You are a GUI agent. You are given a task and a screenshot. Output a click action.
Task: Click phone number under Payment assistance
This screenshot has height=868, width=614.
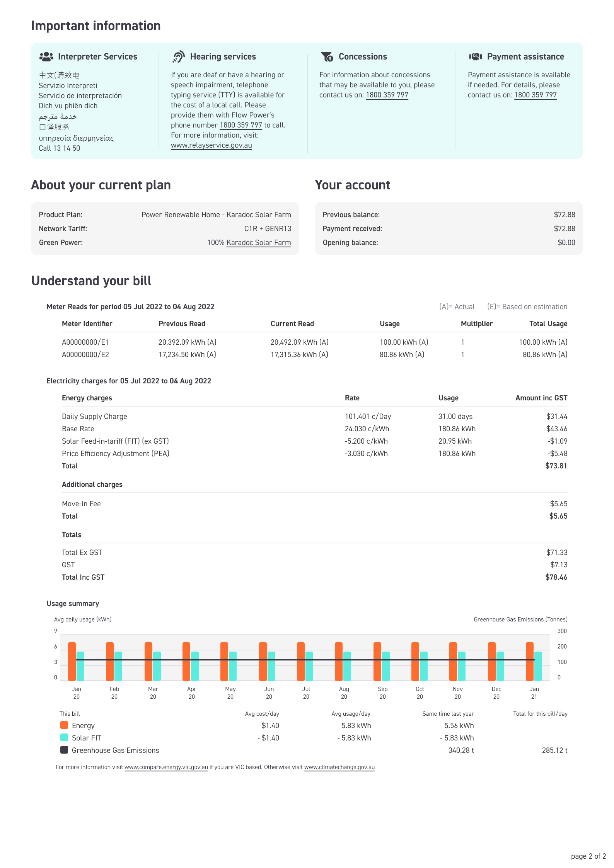tap(536, 95)
